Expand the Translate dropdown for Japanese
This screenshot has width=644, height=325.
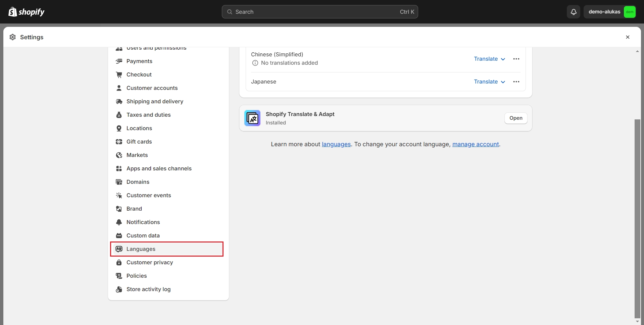coord(489,82)
